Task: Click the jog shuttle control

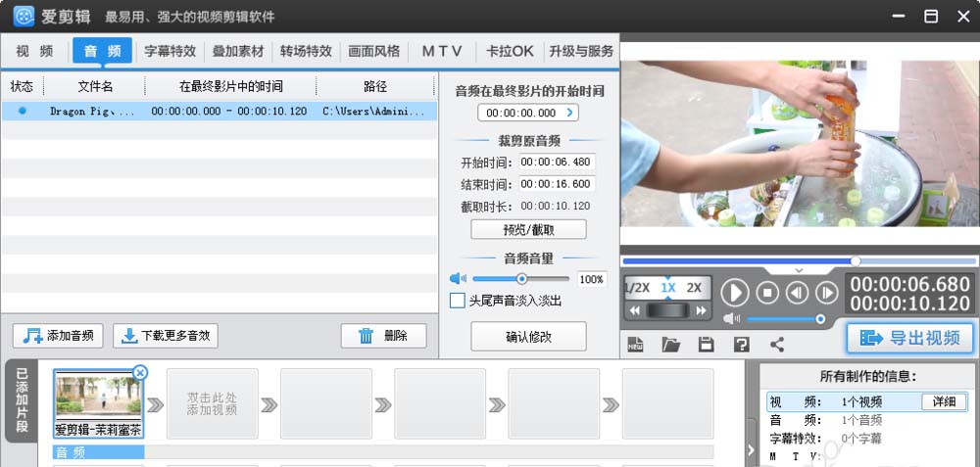Action: (668, 310)
